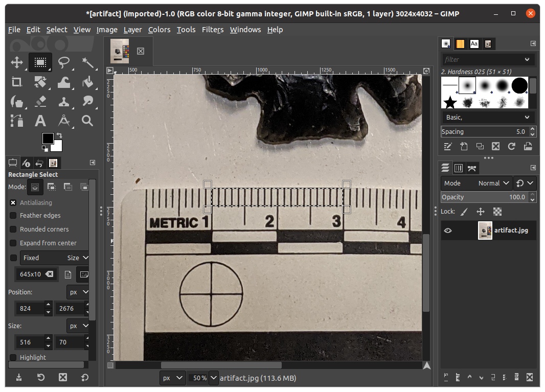545x392 pixels.
Task: Open the Filters menu
Action: pos(213,30)
